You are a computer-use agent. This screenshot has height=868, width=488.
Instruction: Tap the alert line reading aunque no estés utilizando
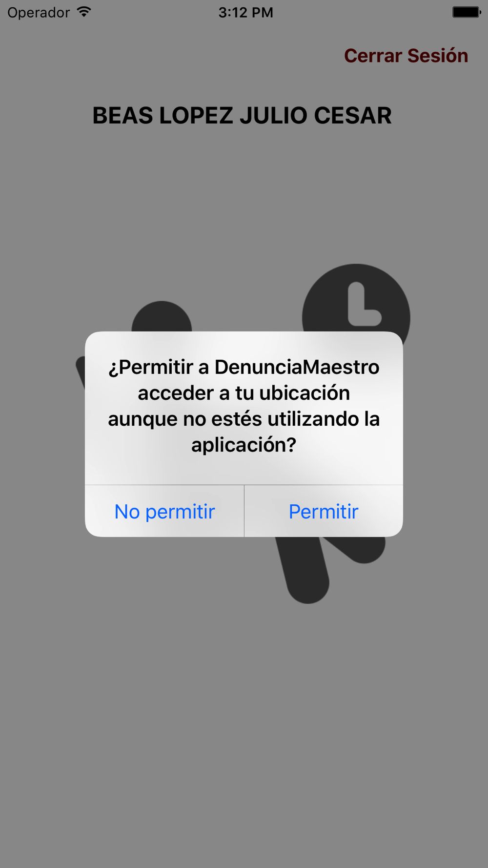pyautogui.click(x=233, y=419)
